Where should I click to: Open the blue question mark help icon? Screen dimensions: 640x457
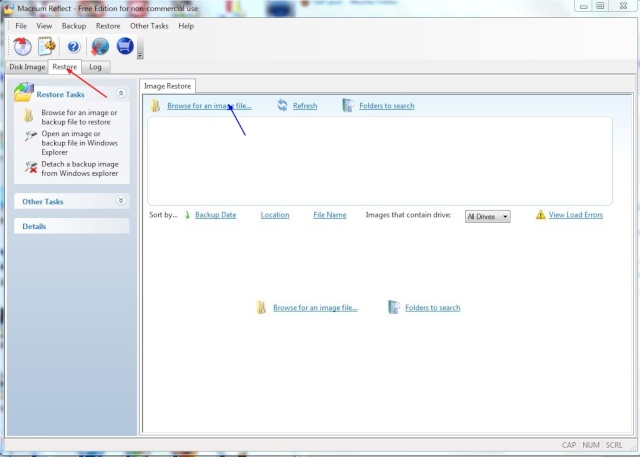(73, 47)
